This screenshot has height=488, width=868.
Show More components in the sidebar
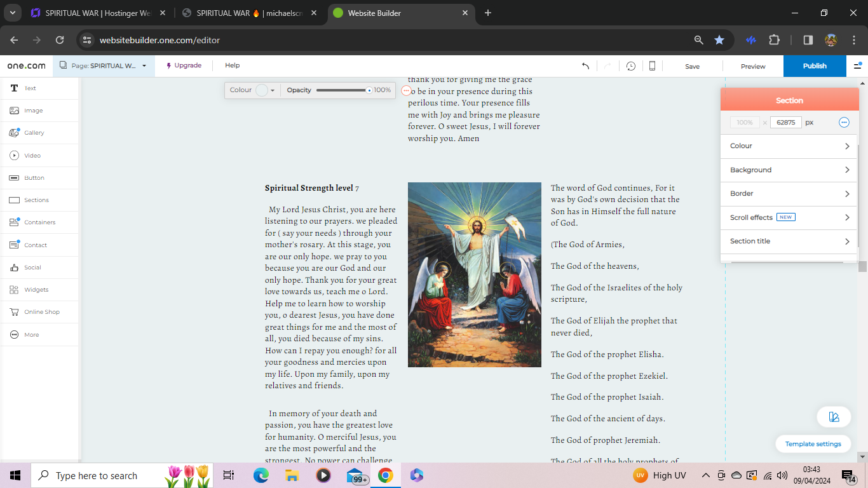[39, 335]
